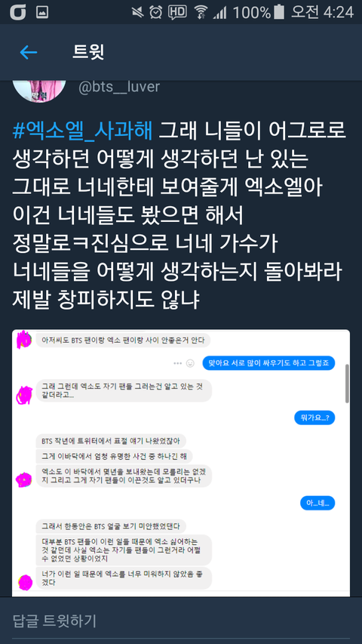Screen dimensions: 362x644
Task: Tap the battery status icon
Action: [x=279, y=12]
